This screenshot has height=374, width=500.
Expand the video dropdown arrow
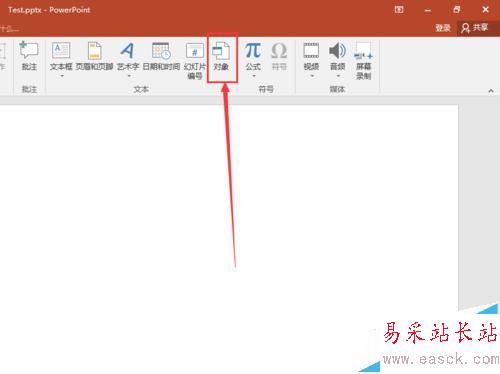coord(312,76)
